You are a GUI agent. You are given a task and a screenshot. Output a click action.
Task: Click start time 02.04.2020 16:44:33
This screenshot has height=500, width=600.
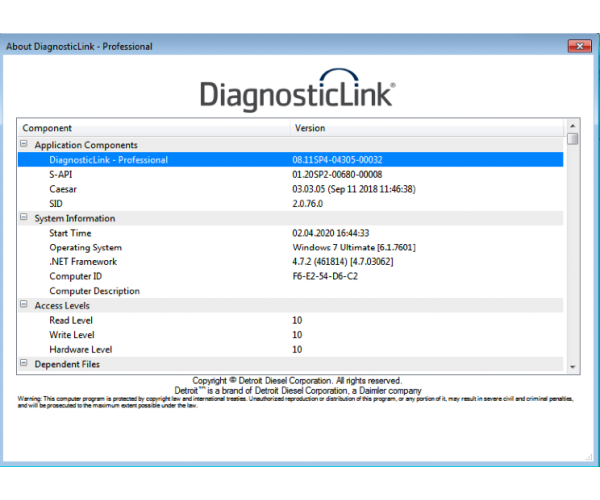pyautogui.click(x=331, y=233)
